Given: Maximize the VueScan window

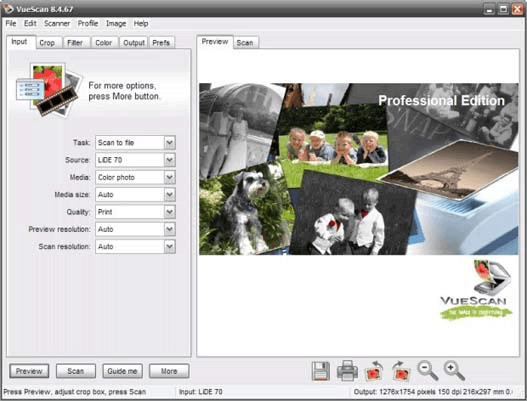Looking at the screenshot, I should [x=503, y=9].
